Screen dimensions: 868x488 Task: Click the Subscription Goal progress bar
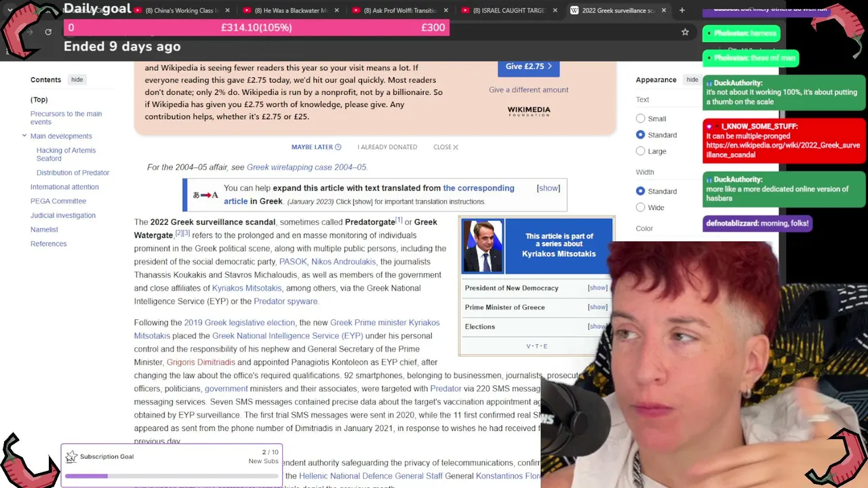point(172,476)
